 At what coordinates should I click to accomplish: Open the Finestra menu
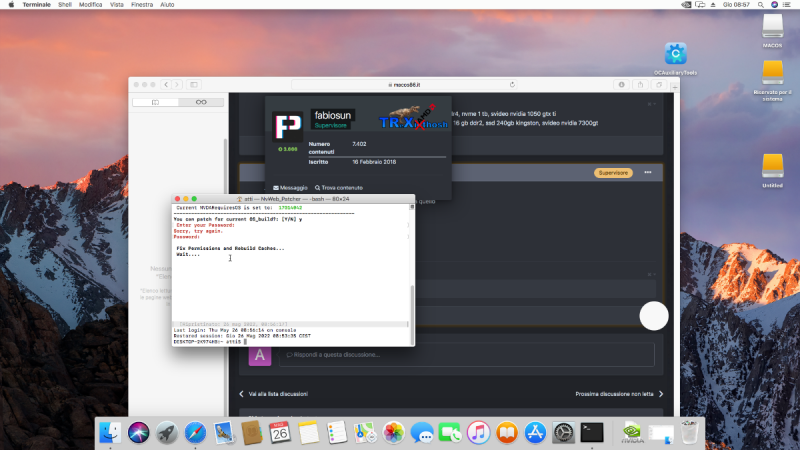(x=141, y=5)
